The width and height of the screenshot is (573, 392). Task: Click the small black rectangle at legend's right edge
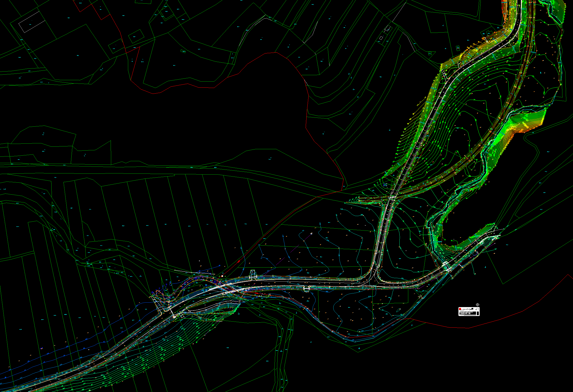478,313
